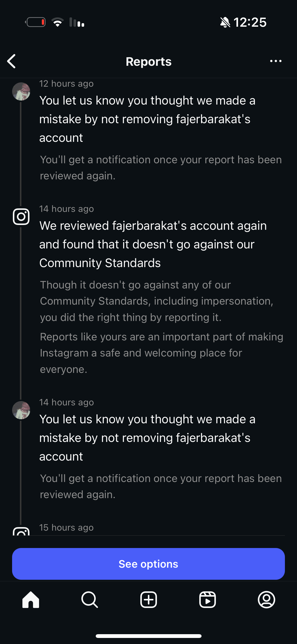This screenshot has height=644, width=297.
Task: Open the three-dots more options menu
Action: [276, 61]
